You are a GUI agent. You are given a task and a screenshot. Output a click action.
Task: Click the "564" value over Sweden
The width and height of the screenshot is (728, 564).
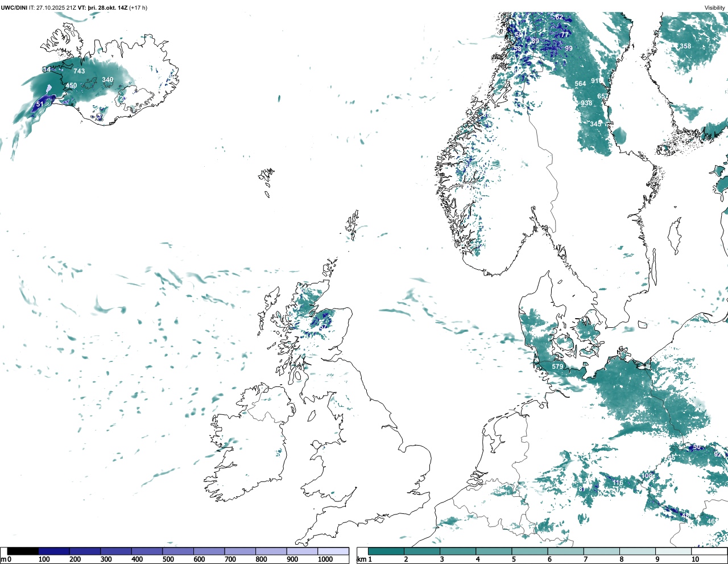click(x=580, y=84)
